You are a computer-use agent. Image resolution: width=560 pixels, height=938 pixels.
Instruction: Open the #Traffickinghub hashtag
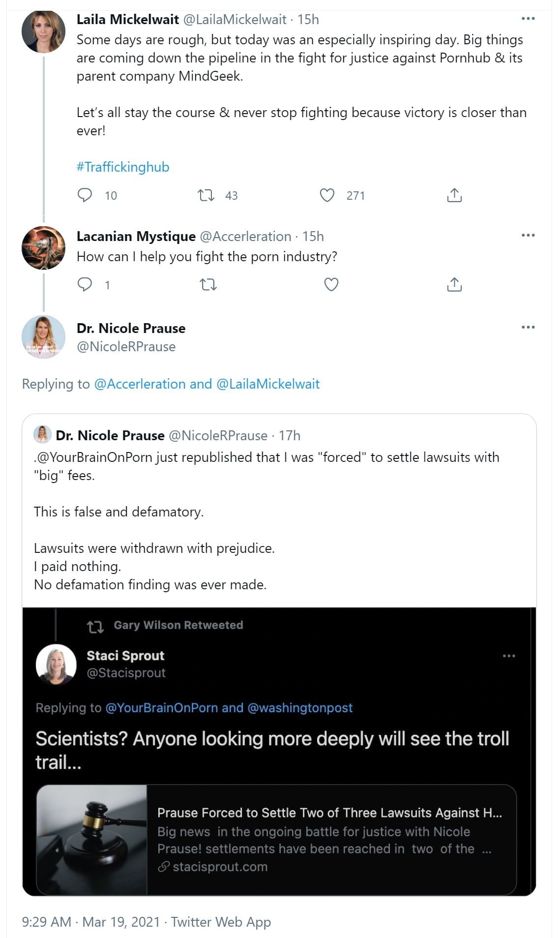[x=123, y=167]
